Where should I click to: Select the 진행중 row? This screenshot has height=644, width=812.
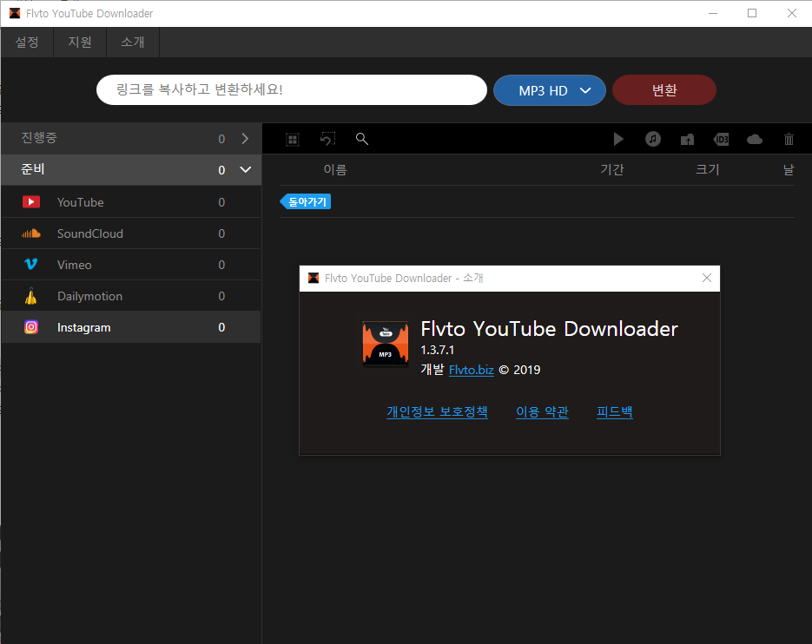coord(131,139)
